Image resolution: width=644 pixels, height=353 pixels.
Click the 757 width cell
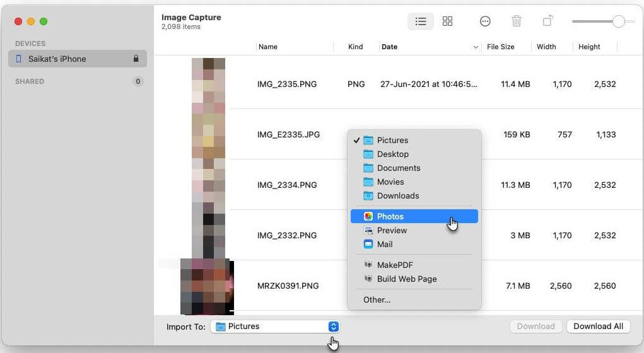[565, 135]
